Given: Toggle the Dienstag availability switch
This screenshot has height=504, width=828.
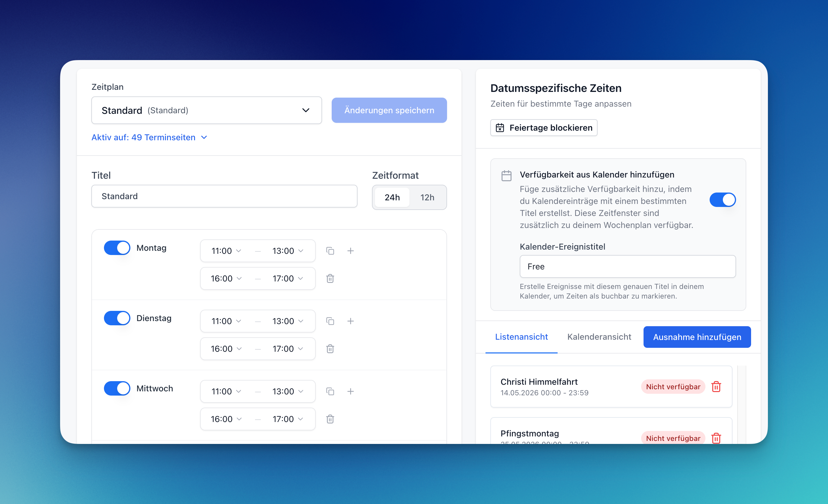Looking at the screenshot, I should point(117,318).
